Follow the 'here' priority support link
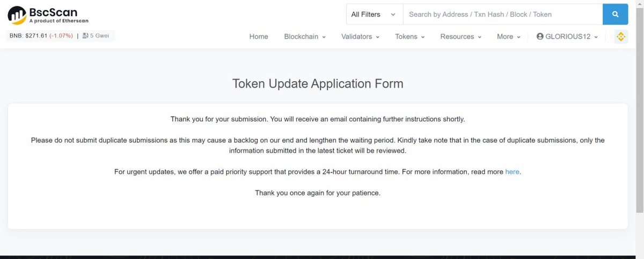 point(513,172)
